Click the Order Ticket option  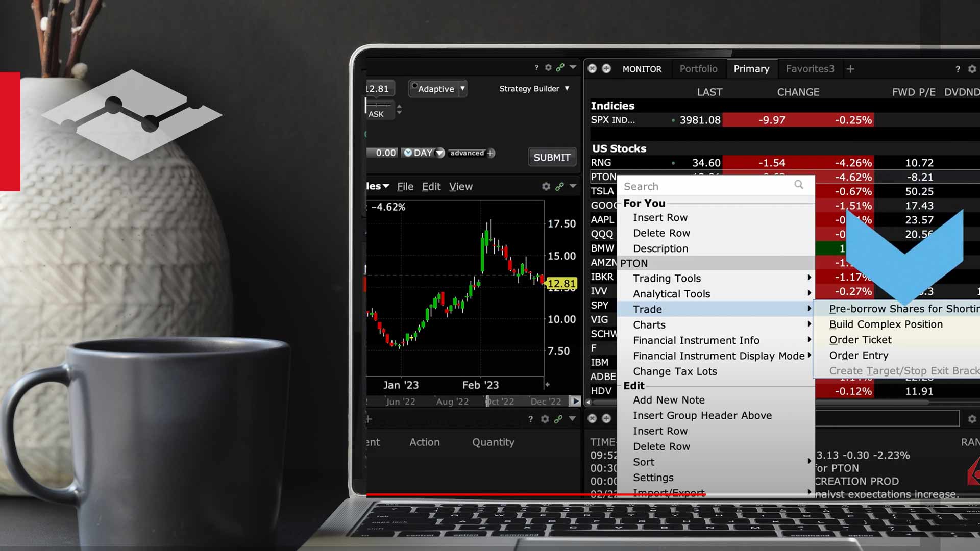(860, 340)
